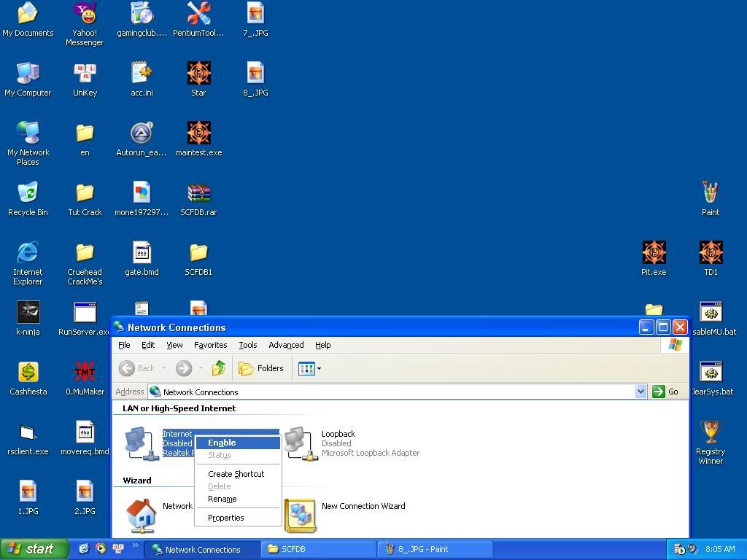The height and width of the screenshot is (560, 747).
Task: Select the Yahoo! Messenger desktop icon
Action: coord(85,24)
